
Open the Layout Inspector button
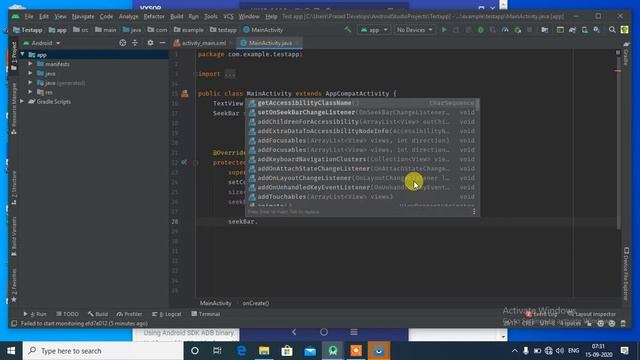(592, 314)
